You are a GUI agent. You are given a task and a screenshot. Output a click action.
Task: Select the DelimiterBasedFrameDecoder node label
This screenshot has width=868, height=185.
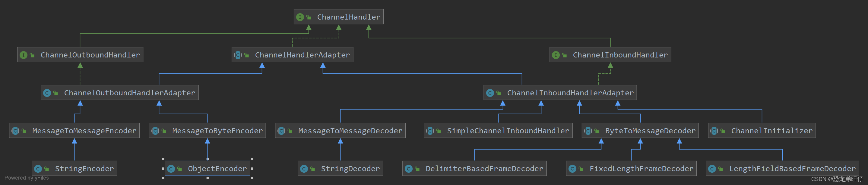[x=484, y=169]
